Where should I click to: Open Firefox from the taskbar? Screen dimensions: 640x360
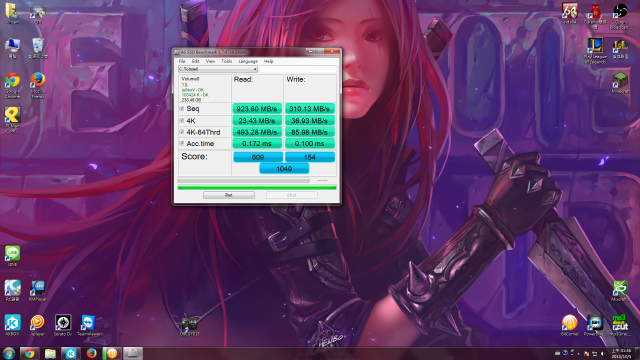tap(91, 353)
